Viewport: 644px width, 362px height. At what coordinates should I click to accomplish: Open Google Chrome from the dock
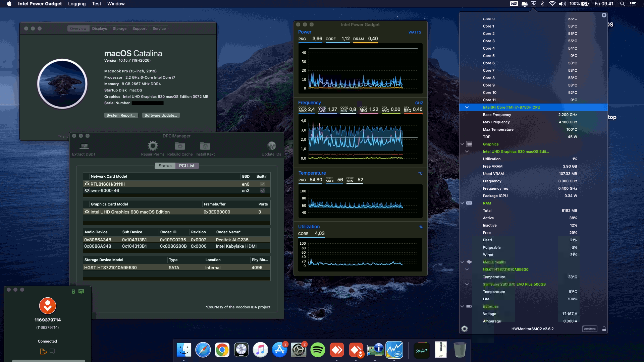pos(222,350)
